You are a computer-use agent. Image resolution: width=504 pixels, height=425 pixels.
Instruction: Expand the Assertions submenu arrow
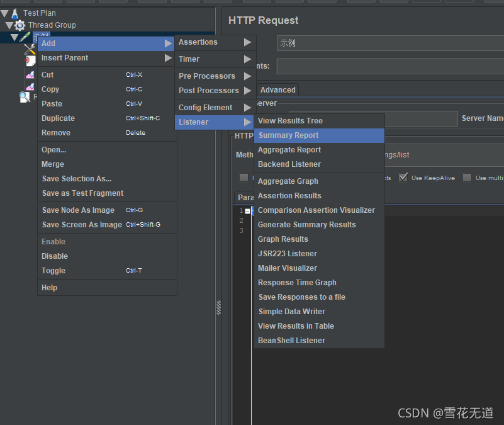(247, 42)
